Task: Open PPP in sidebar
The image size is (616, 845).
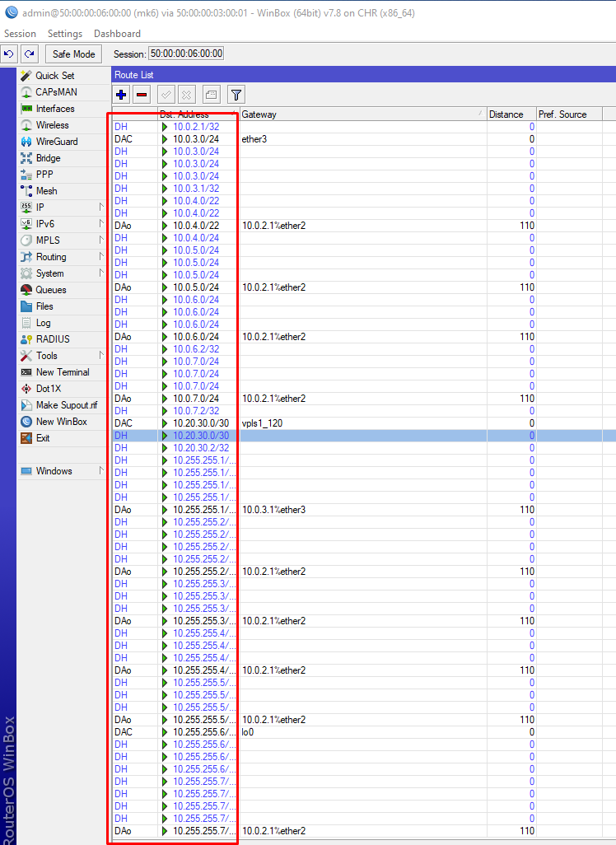Action: click(62, 175)
